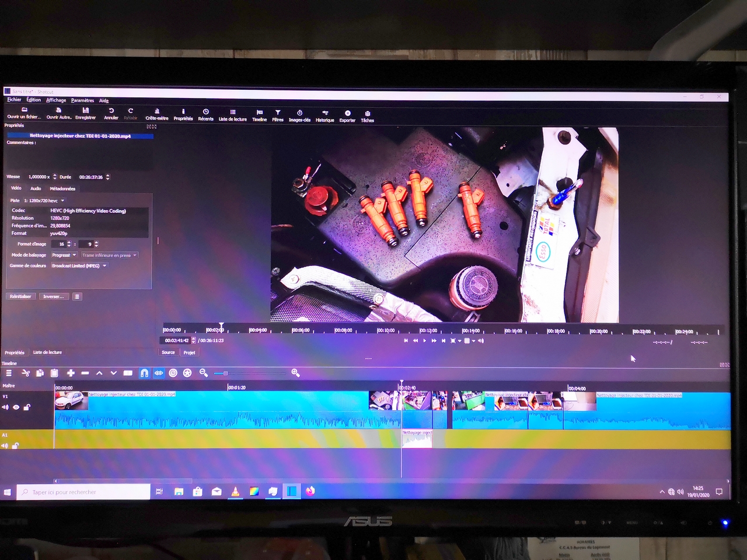Hide the V1 video track
Screen dimensions: 747x560
tap(16, 407)
